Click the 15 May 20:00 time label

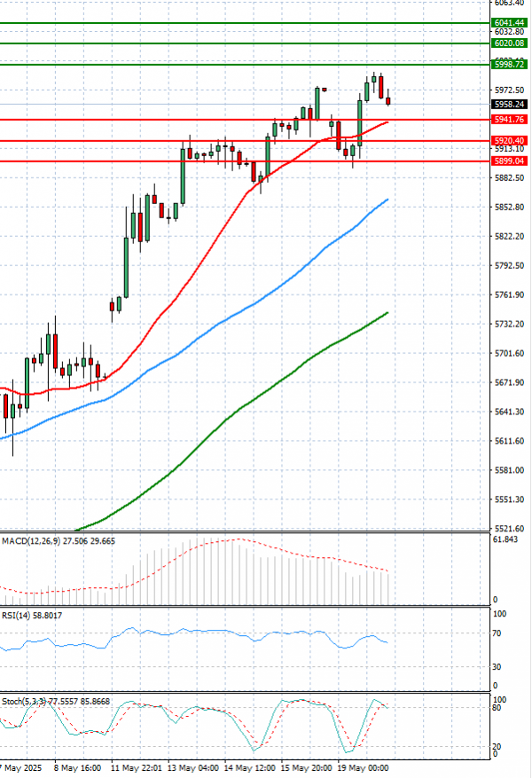307,768
